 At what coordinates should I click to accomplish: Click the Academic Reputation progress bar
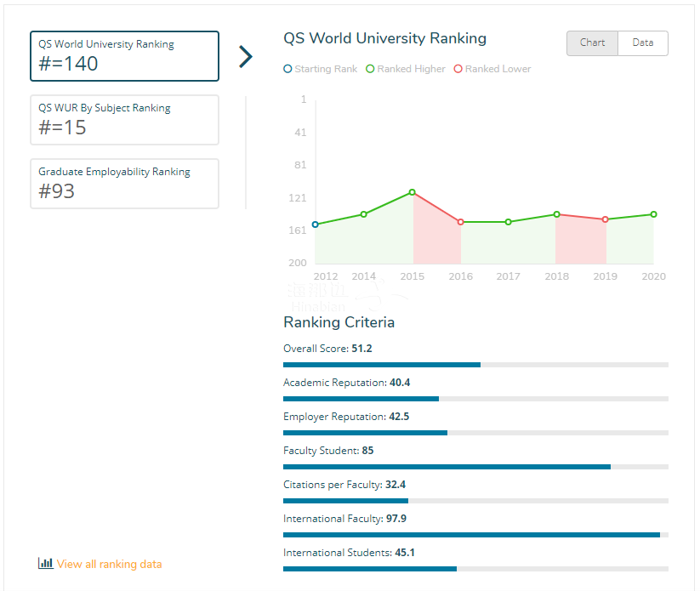click(476, 399)
